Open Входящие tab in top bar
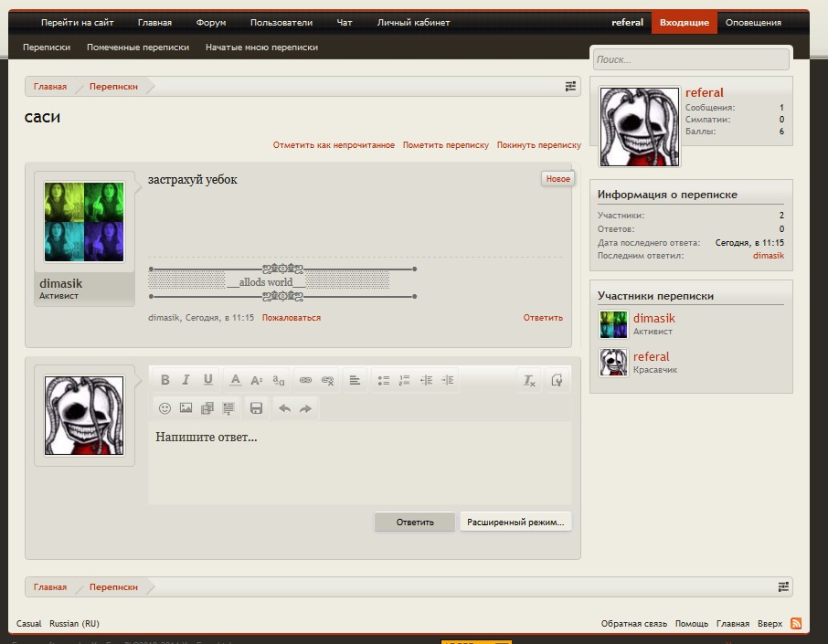The image size is (828, 644). coord(684,22)
